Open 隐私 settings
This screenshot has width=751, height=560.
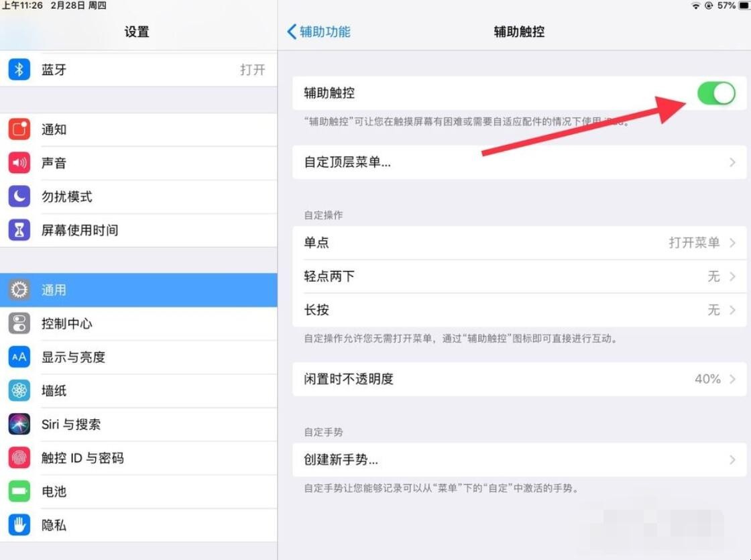pos(138,525)
